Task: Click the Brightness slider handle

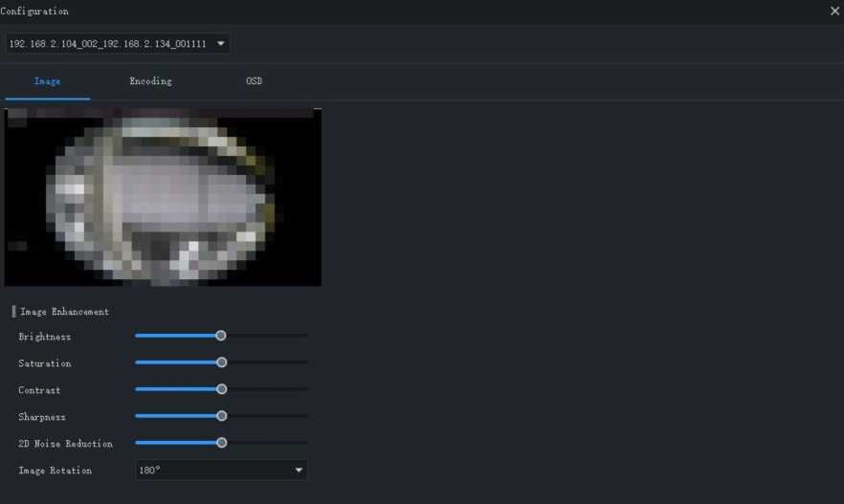Action: [x=221, y=336]
